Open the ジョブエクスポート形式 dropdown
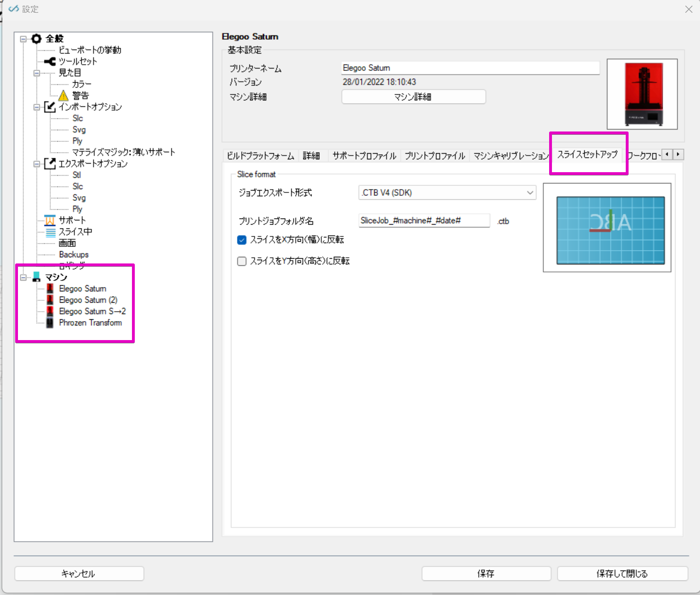 click(x=447, y=192)
